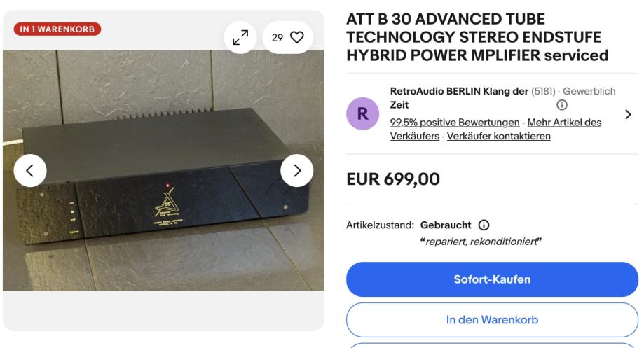This screenshot has width=644, height=348.
Task: Click the ATT B 30 listing title
Action: pyautogui.click(x=477, y=37)
